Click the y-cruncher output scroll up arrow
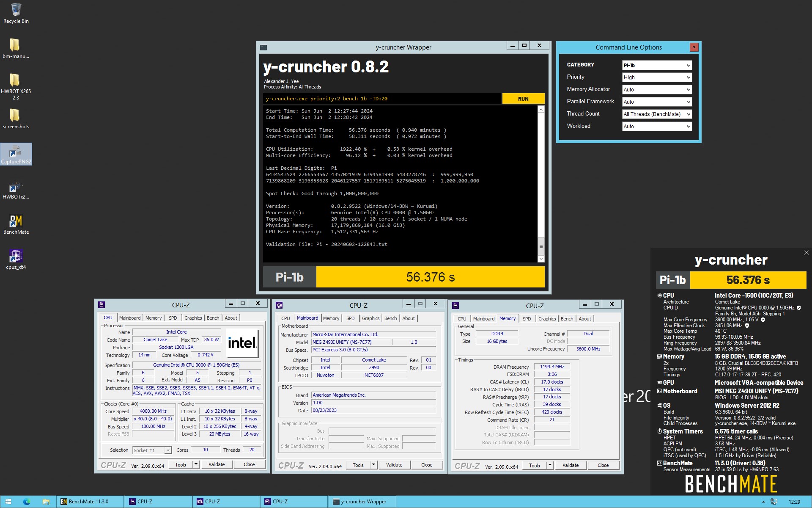The width and height of the screenshot is (812, 508). pyautogui.click(x=541, y=110)
